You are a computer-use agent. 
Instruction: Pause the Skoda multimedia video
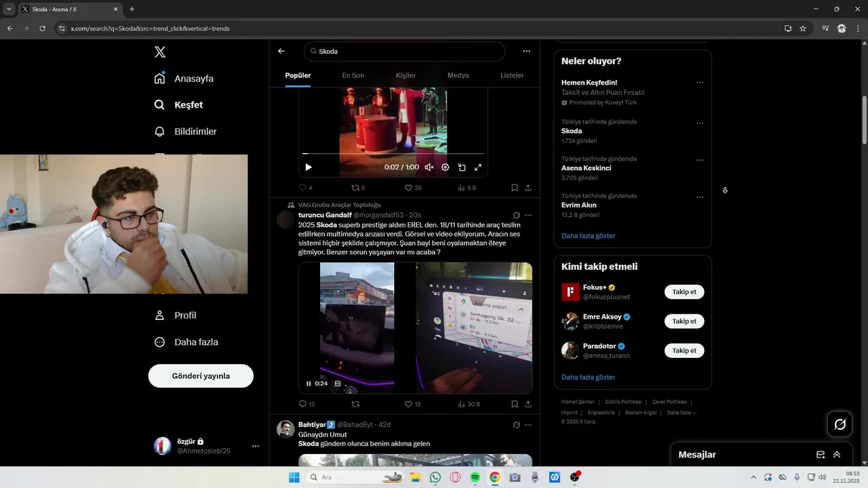(x=309, y=384)
